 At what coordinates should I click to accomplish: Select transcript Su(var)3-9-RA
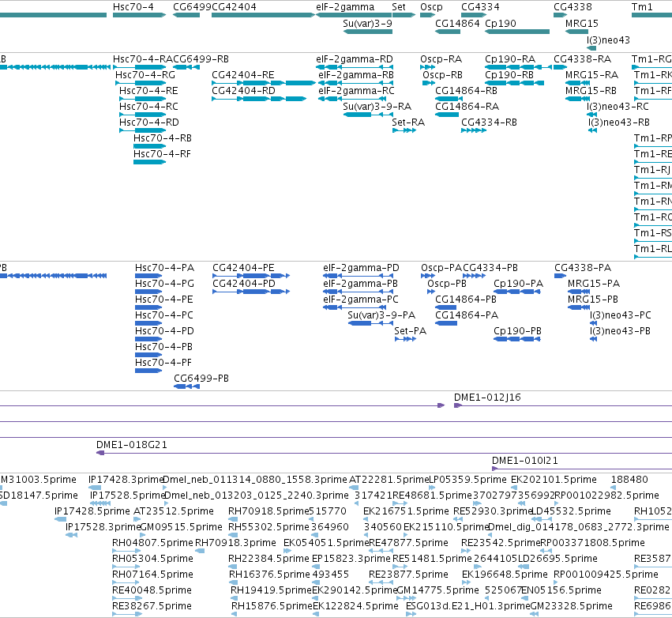368,115
